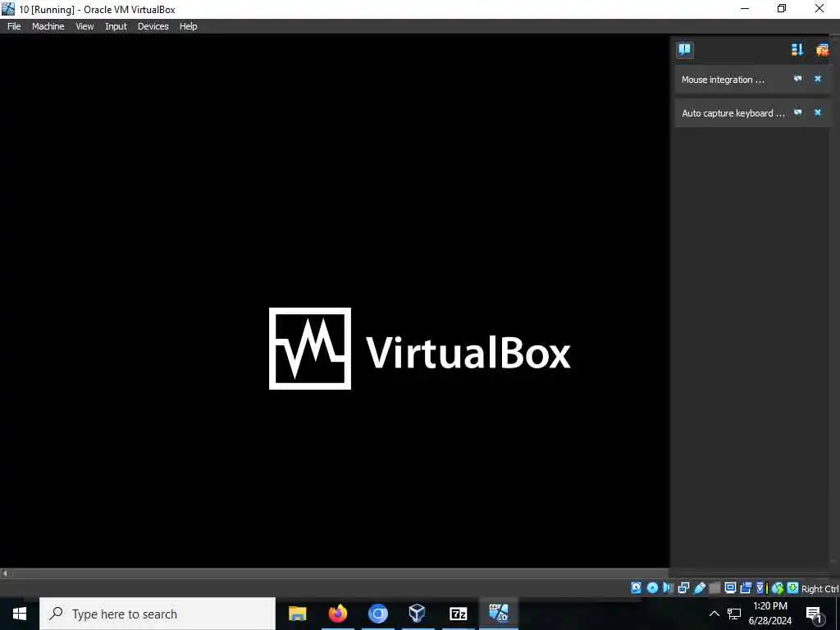
Task: Click the Type here to search box
Action: coord(157,614)
